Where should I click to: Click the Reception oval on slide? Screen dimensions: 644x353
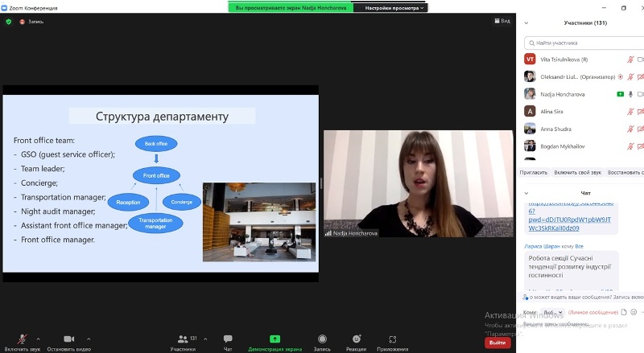(x=128, y=203)
